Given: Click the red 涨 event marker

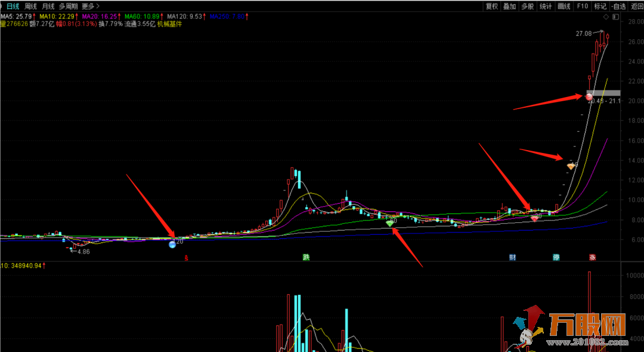Looking at the screenshot, I should [x=592, y=258].
